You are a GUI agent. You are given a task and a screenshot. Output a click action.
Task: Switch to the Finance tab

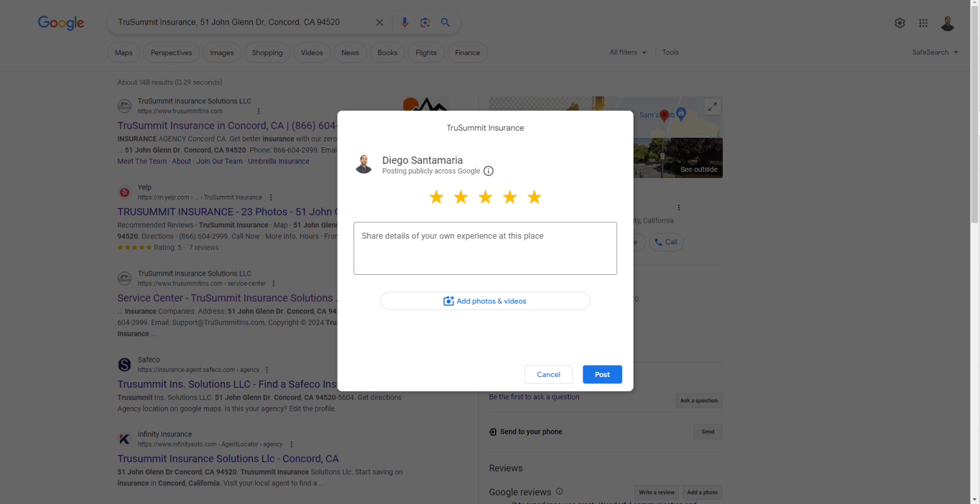pyautogui.click(x=468, y=53)
